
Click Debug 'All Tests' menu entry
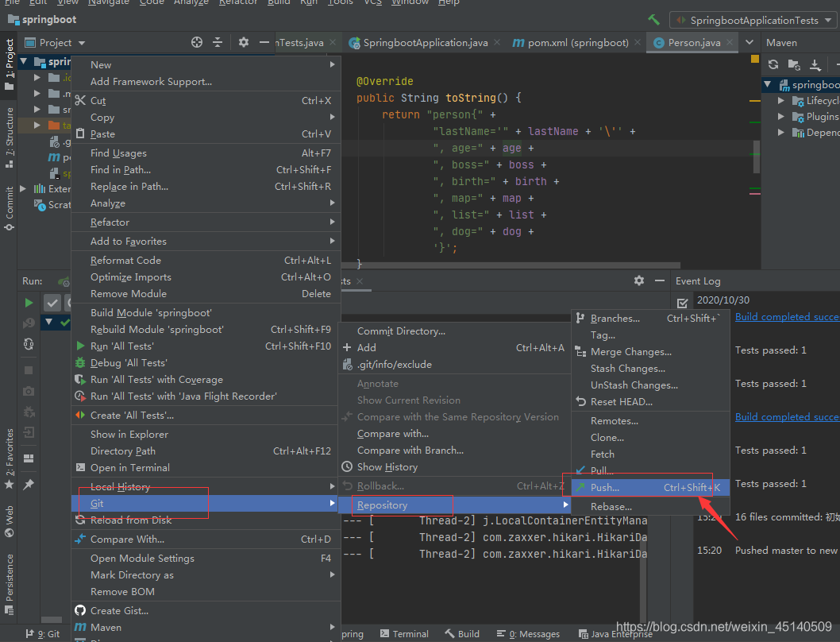[x=206, y=363]
